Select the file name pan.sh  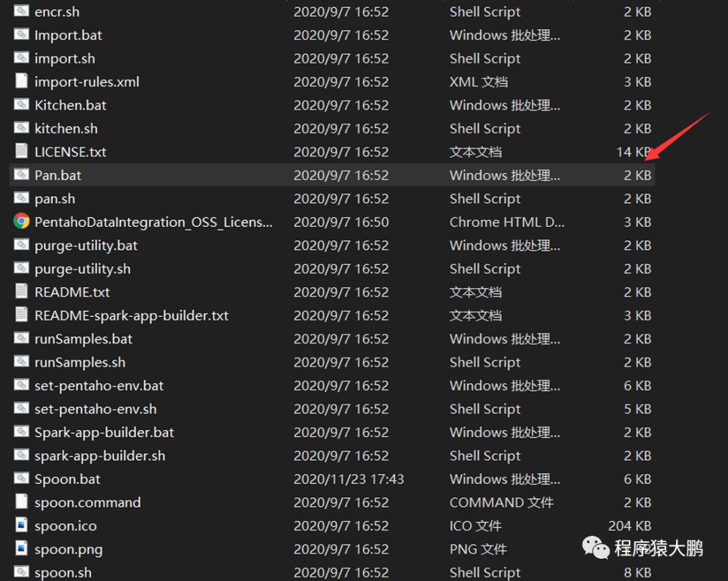click(55, 199)
